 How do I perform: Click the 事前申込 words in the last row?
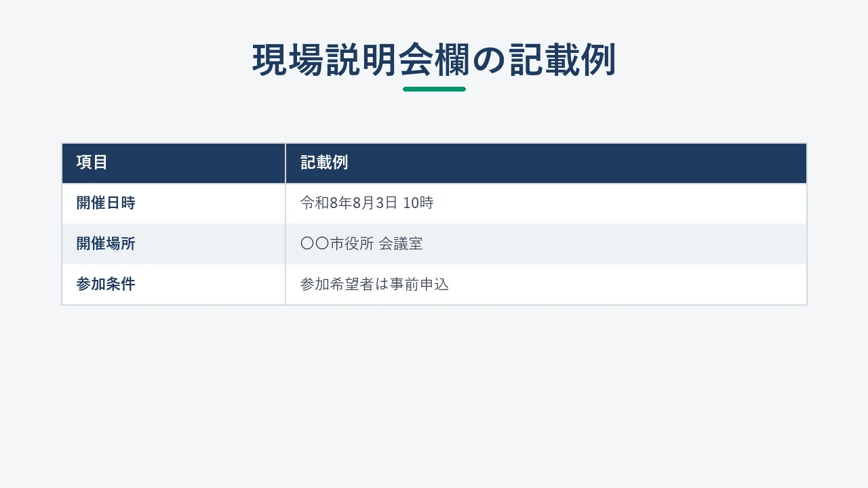pyautogui.click(x=420, y=284)
